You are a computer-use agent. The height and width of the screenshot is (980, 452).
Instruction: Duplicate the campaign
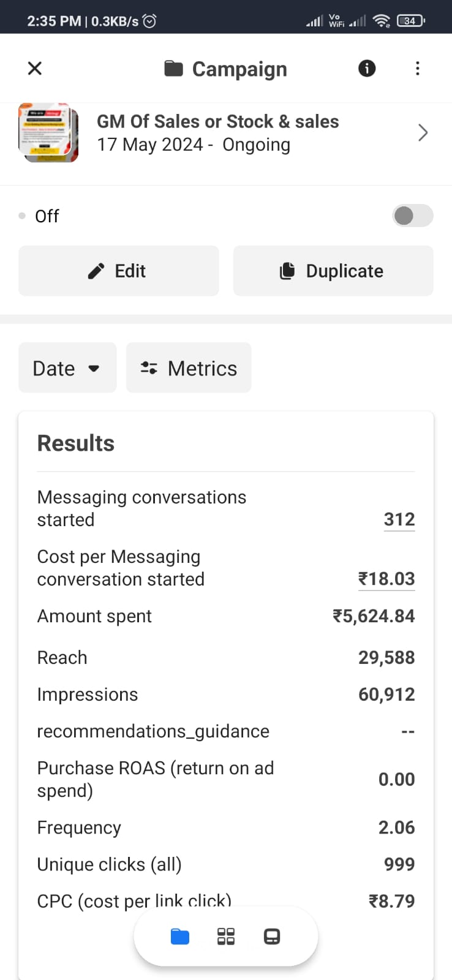click(x=333, y=271)
